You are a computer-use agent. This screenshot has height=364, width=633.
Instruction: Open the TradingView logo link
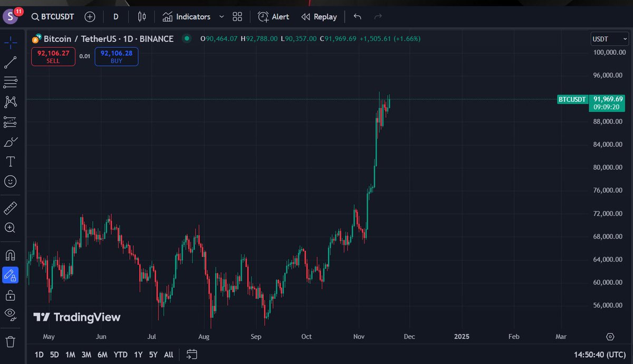tap(77, 317)
